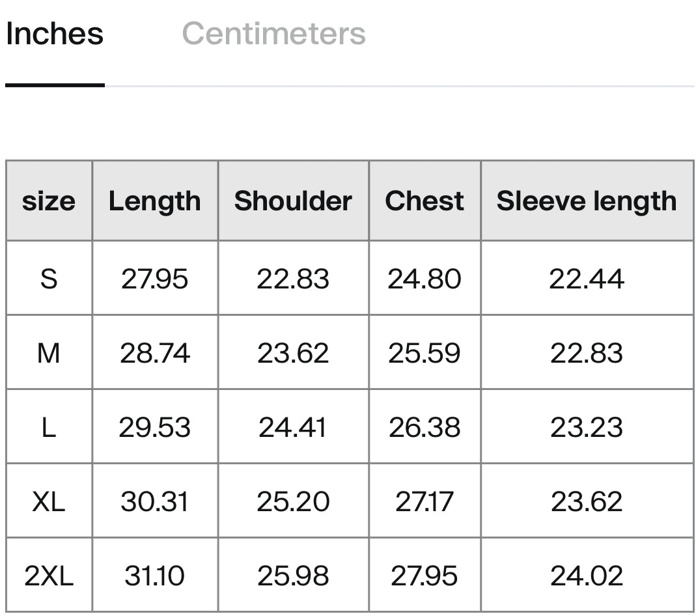Select the 25.20 shoulder value for XL
The height and width of the screenshot is (616, 696).
(294, 501)
